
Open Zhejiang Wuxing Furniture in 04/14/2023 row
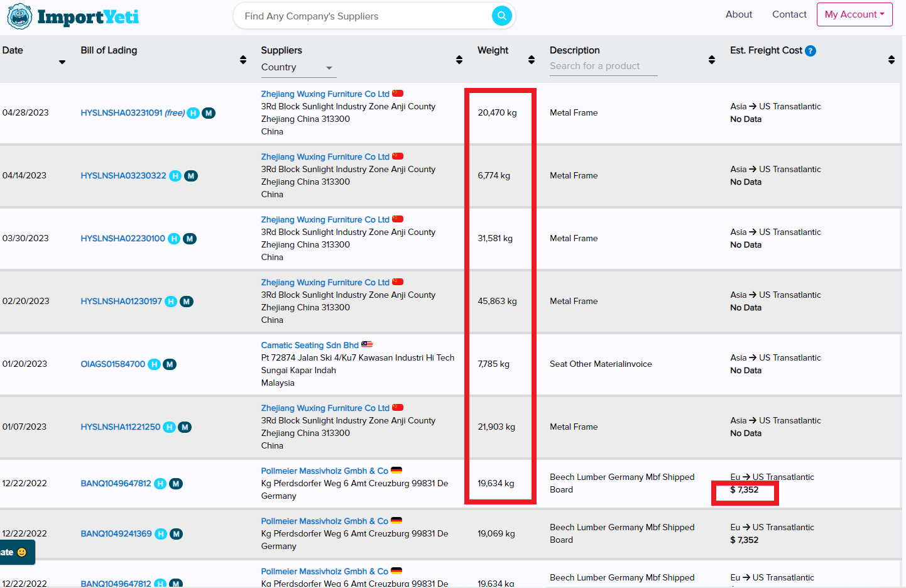325,157
